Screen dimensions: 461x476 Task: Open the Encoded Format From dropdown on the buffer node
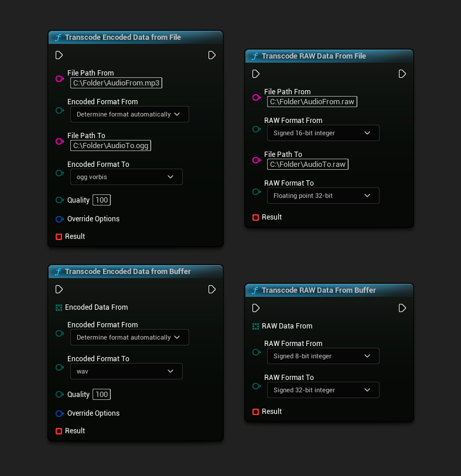tap(129, 337)
